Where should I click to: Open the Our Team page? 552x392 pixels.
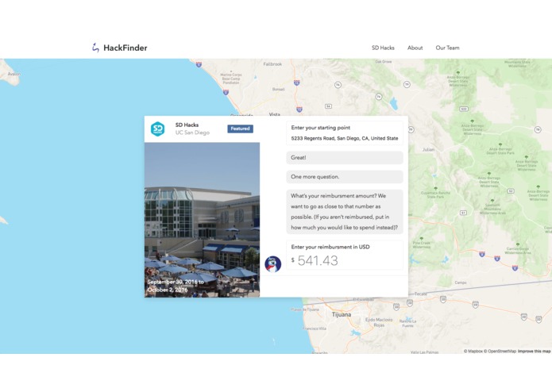click(x=447, y=48)
